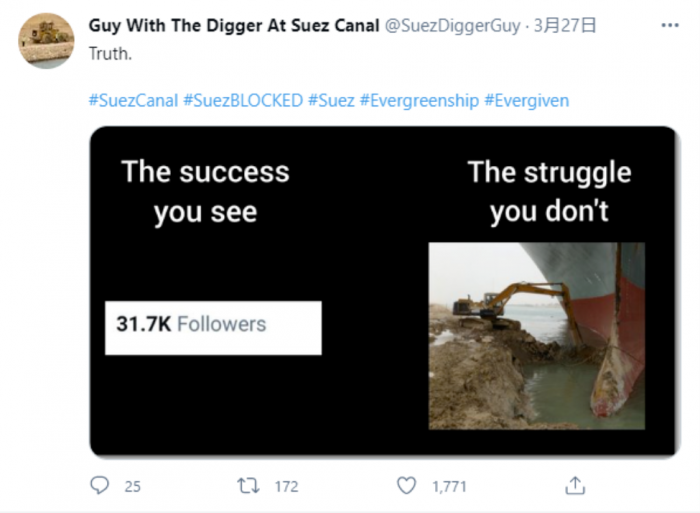Click the reply count 25
The width and height of the screenshot is (700, 513).
click(x=132, y=487)
